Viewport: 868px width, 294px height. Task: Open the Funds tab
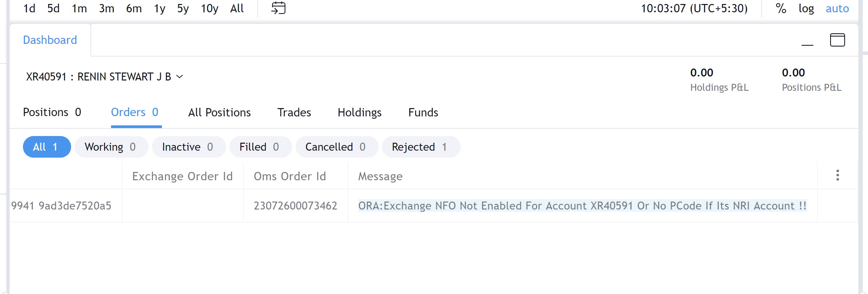[423, 112]
